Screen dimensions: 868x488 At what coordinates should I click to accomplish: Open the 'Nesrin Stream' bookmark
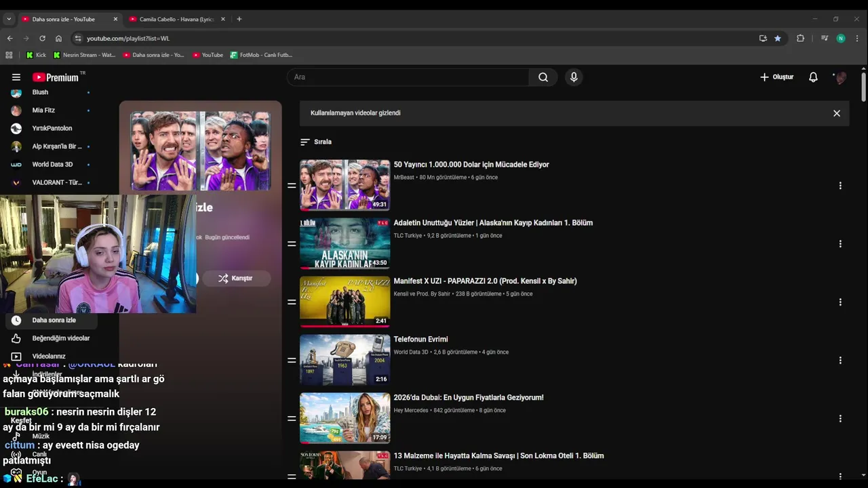84,55
